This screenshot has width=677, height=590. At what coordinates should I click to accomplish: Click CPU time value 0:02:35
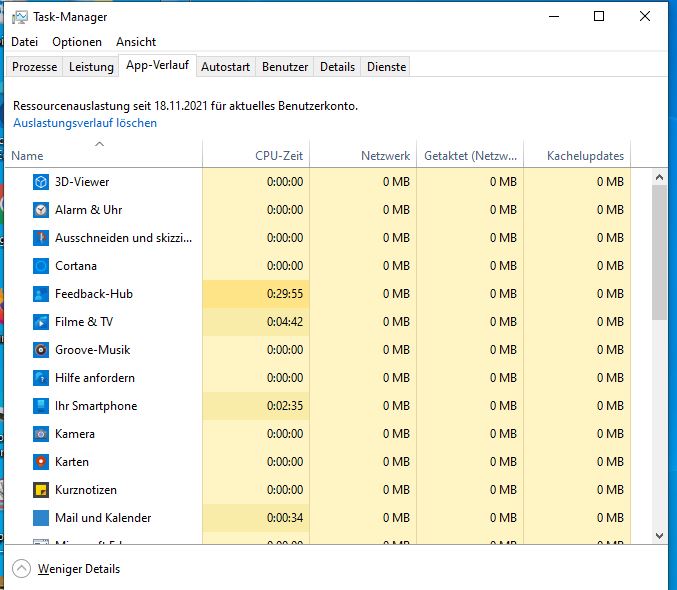click(x=285, y=406)
